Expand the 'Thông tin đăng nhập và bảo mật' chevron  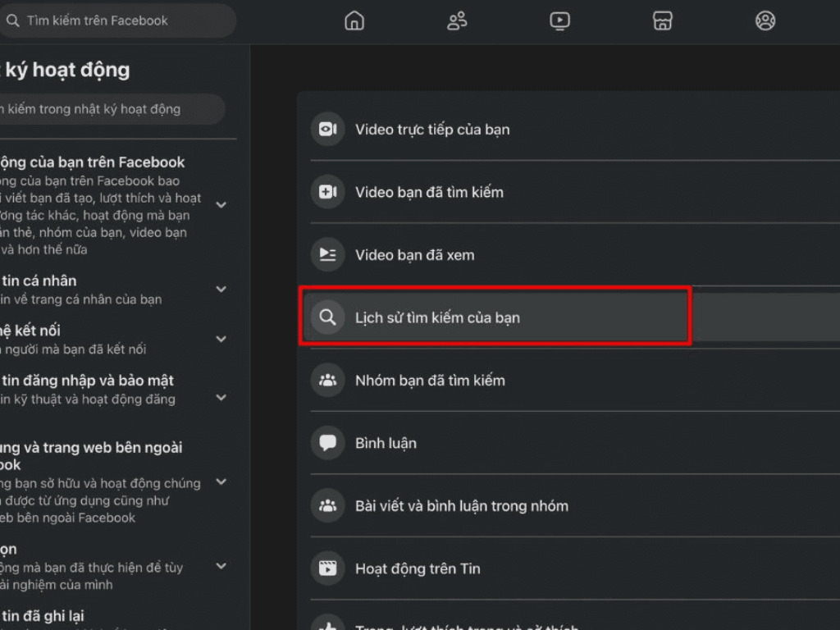221,398
